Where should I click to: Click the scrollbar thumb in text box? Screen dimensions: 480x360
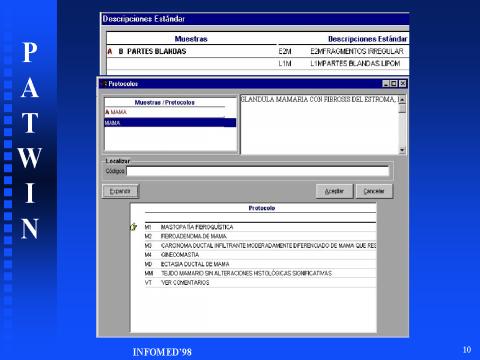(x=402, y=108)
